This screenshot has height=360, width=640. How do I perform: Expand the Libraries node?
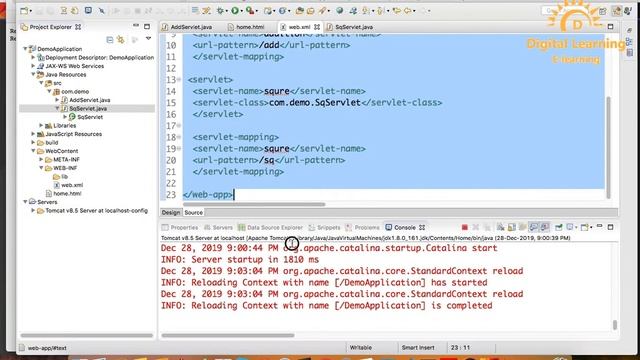[41, 125]
